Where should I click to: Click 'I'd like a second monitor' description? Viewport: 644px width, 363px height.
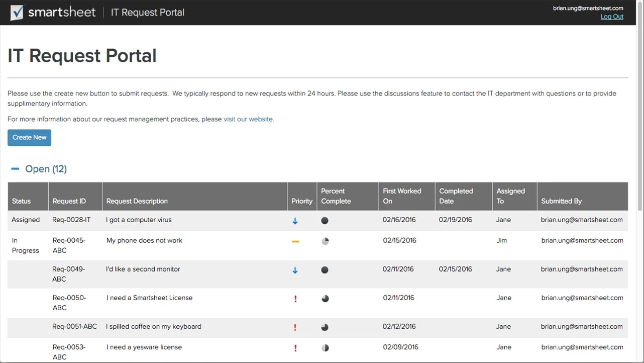[143, 269]
